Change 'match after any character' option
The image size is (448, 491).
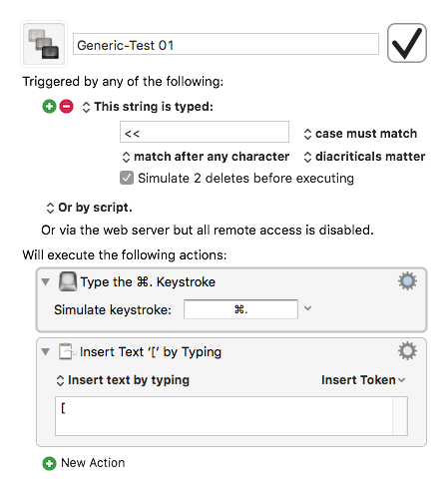point(206,157)
